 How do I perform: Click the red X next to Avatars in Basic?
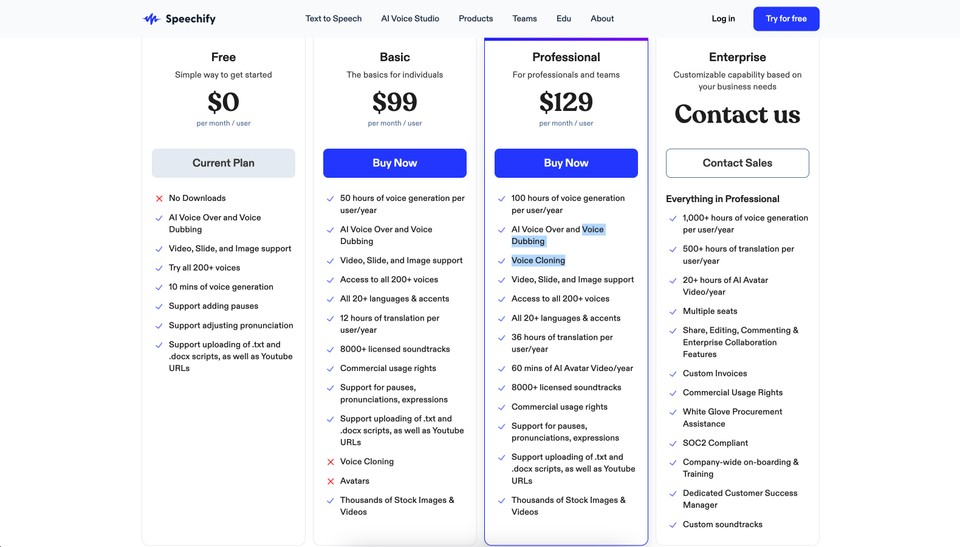(x=331, y=481)
